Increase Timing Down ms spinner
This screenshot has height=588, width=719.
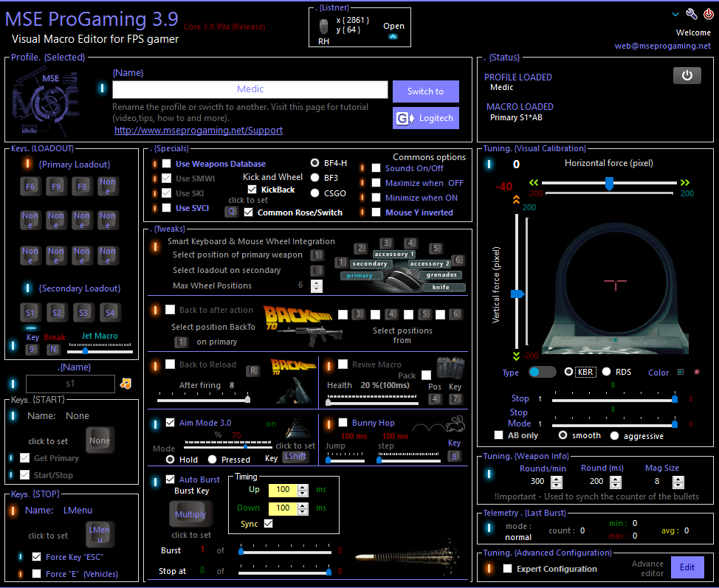tap(303, 505)
